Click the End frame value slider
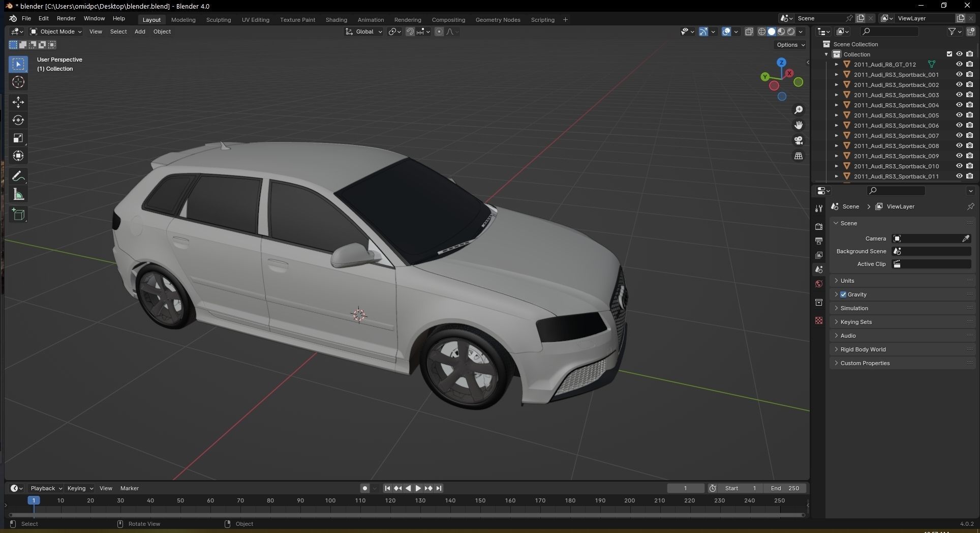 point(785,488)
